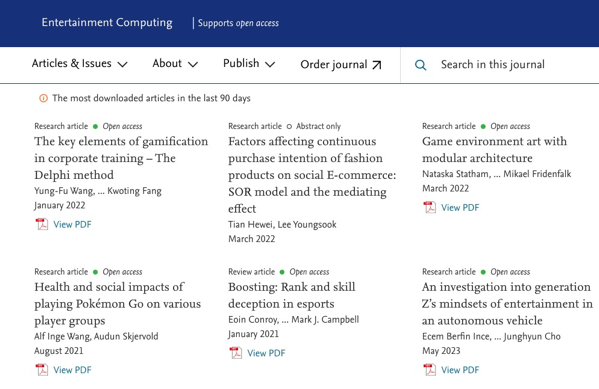Expand the Articles & Issues menu chevron
Viewport: 599px width, 389px height.
[x=122, y=65]
